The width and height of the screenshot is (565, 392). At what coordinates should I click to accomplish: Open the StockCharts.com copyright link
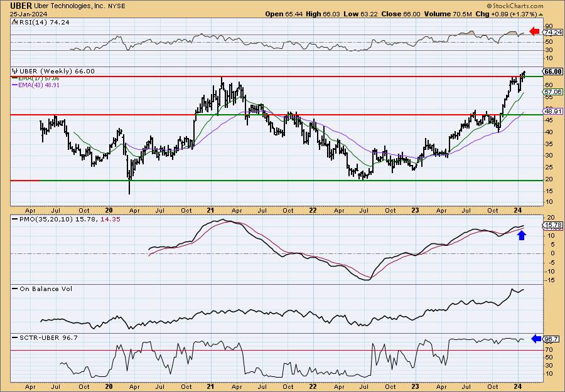click(x=515, y=6)
